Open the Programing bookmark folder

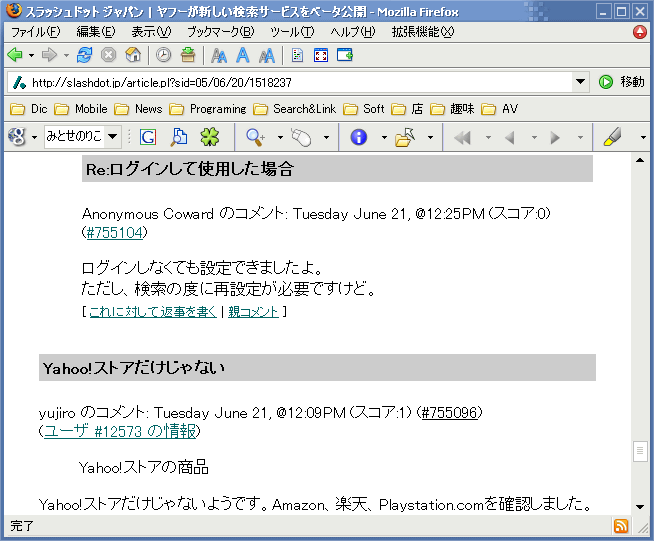pos(208,109)
